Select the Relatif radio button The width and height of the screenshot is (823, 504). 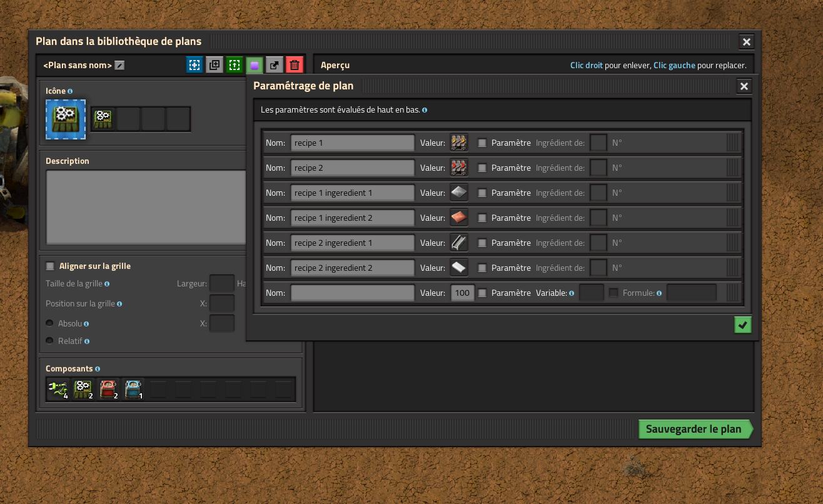pos(49,341)
